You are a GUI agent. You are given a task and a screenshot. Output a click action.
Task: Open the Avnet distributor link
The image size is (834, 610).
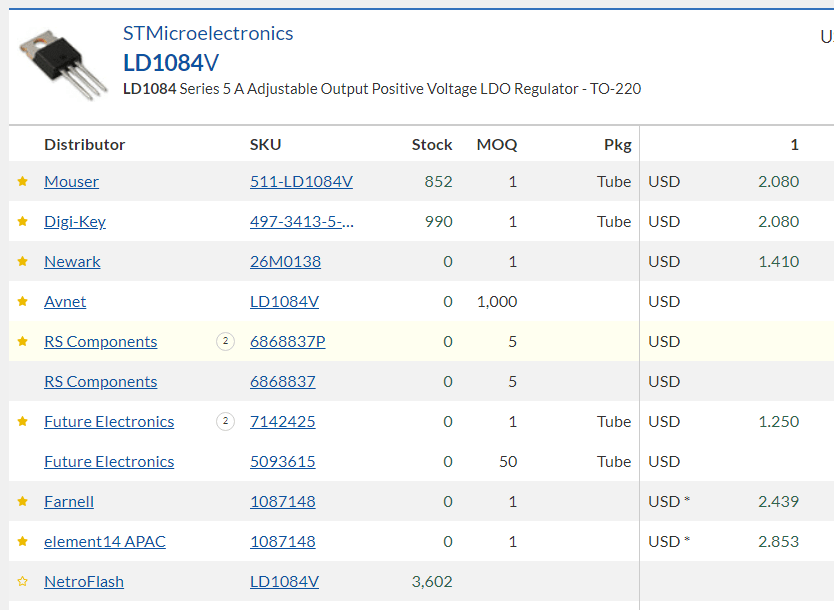65,302
